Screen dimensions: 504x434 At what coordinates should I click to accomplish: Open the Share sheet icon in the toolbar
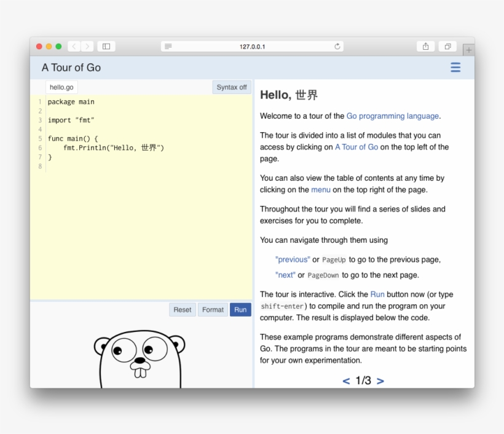(x=425, y=47)
